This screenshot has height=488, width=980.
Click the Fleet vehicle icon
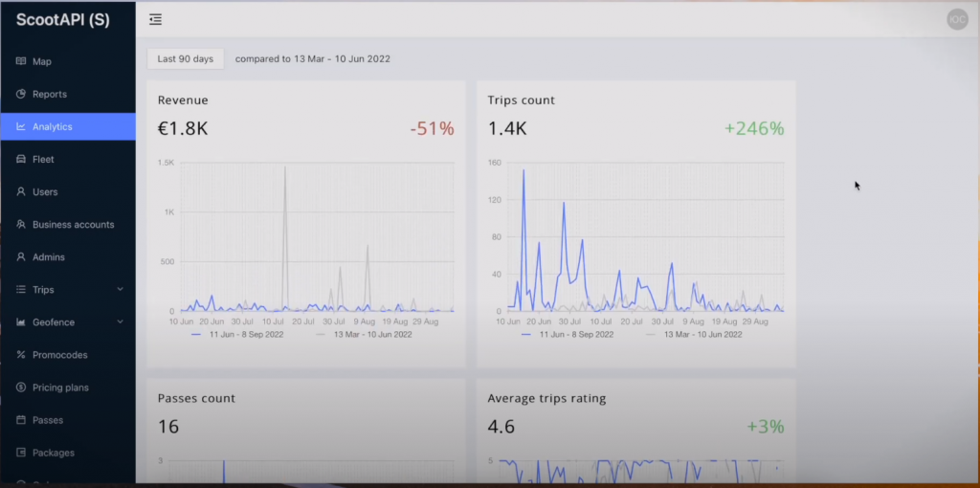[21, 160]
